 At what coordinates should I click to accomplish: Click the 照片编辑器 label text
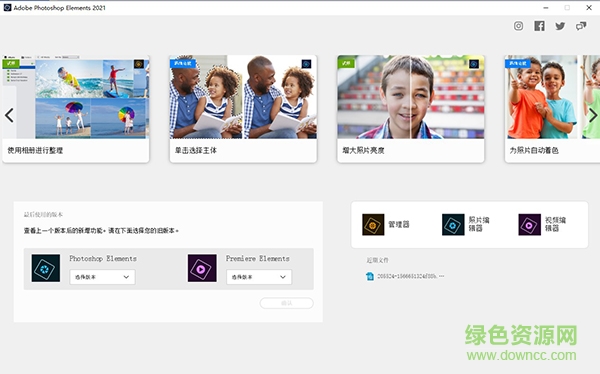point(479,224)
